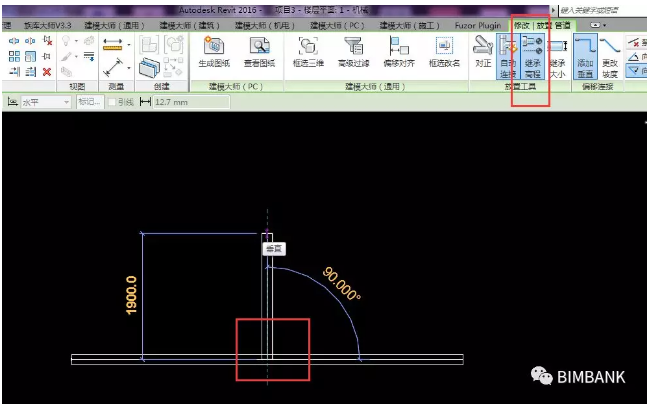Viewport: 653px width, 408px height.
Task: Select the ruler Measure Between References tool
Action: click(112, 44)
